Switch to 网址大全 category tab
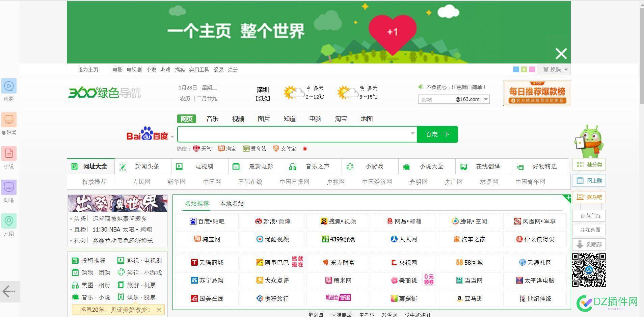 (x=91, y=166)
